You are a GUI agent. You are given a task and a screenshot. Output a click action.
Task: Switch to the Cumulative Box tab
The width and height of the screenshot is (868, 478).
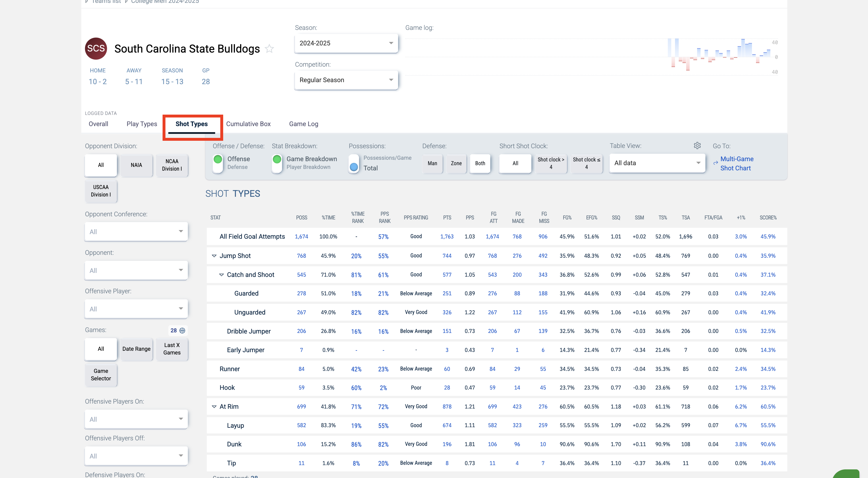click(x=248, y=124)
